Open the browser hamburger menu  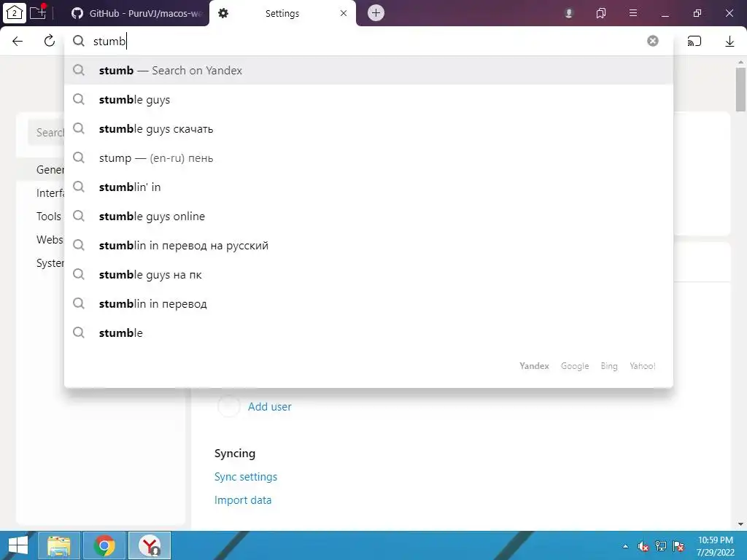633,13
